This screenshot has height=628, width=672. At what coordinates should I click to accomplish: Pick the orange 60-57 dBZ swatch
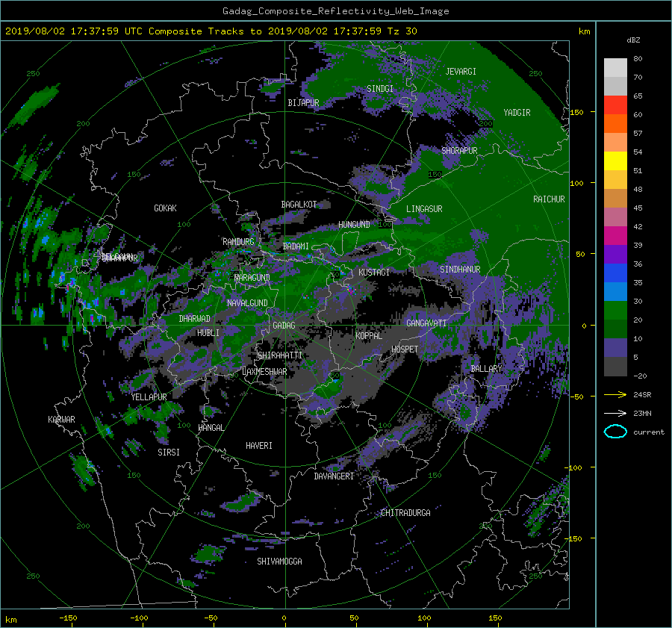[x=615, y=124]
